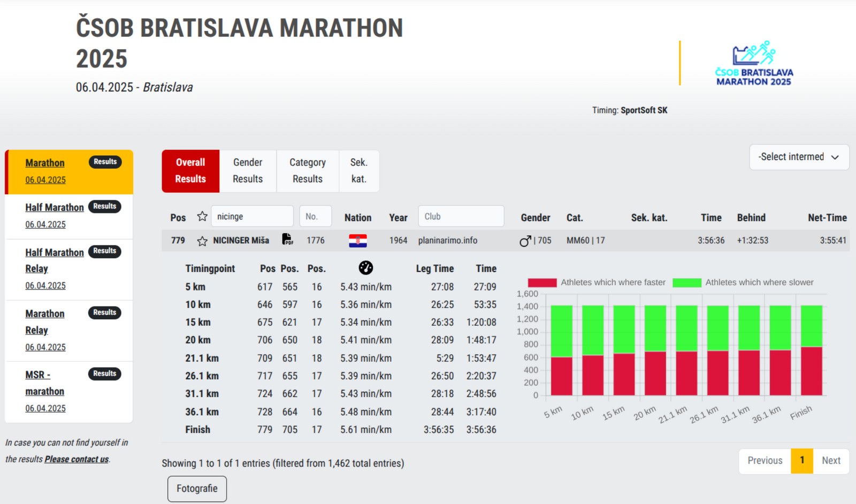Click Results badge for Half Marathon Relay
Viewport: 856px width, 504px height.
coord(105,251)
